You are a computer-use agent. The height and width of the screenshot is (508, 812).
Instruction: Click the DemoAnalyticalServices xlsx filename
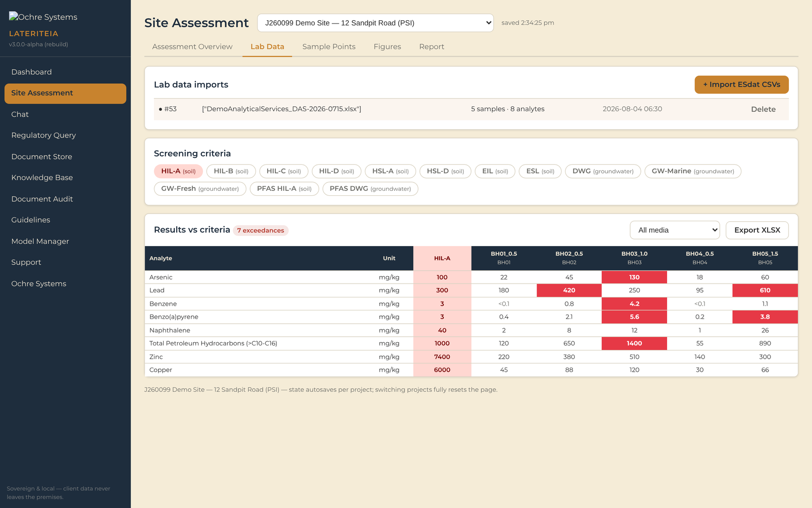pos(281,109)
